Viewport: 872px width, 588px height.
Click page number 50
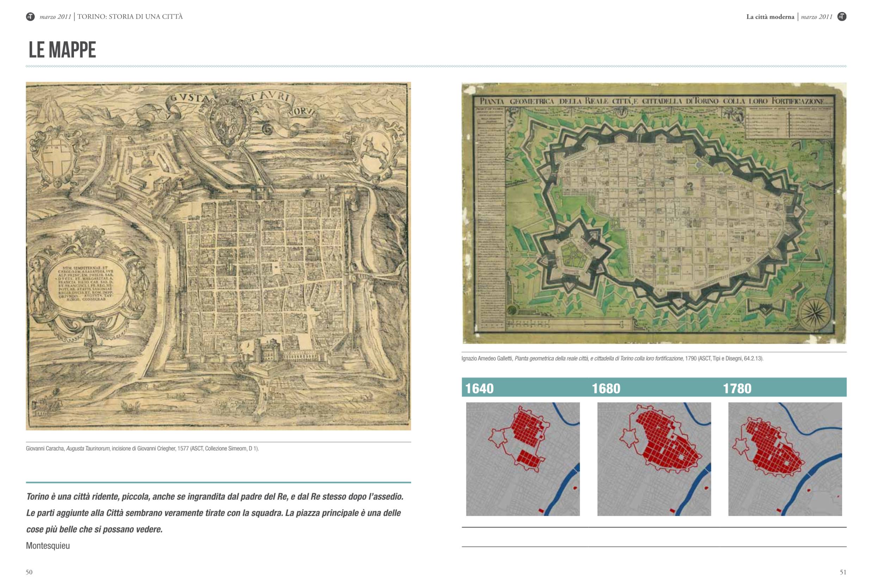click(29, 572)
